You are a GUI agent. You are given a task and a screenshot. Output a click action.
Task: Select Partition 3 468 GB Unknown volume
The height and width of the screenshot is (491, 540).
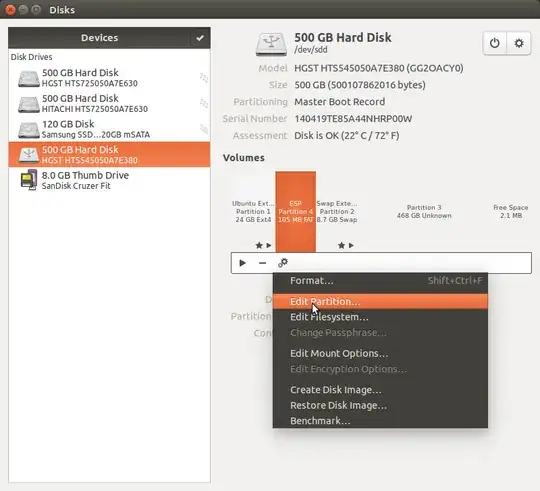click(424, 211)
